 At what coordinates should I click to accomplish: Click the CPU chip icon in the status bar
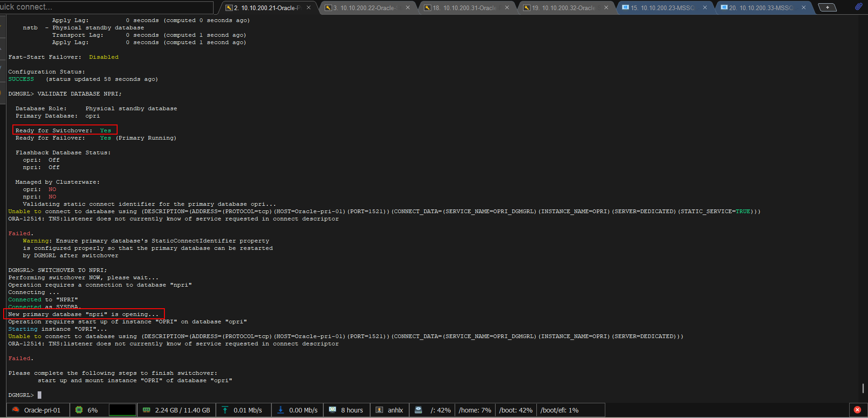click(x=79, y=410)
